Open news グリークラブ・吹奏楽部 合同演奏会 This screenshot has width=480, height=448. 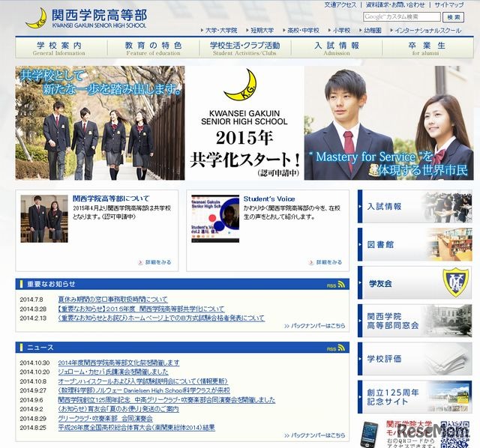pos(105,419)
